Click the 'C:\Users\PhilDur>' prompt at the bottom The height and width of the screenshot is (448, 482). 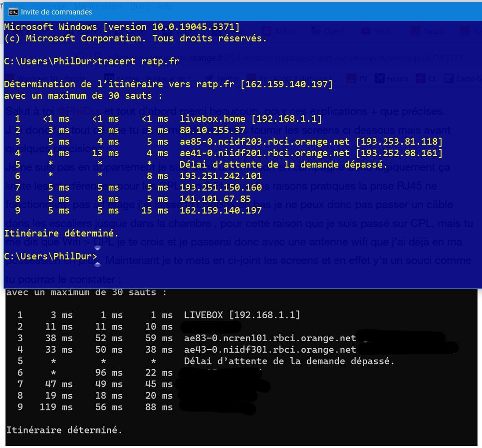tap(50, 256)
